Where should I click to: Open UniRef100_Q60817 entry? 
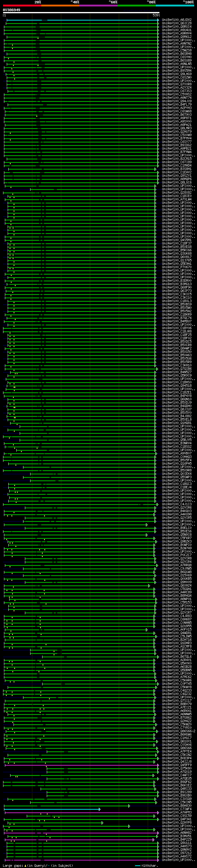(177, 257)
